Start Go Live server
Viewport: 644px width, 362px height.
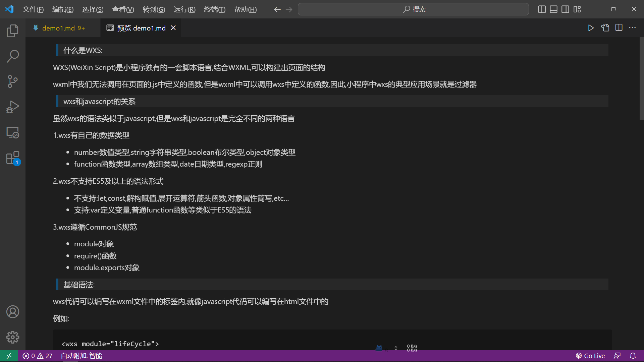click(x=590, y=356)
